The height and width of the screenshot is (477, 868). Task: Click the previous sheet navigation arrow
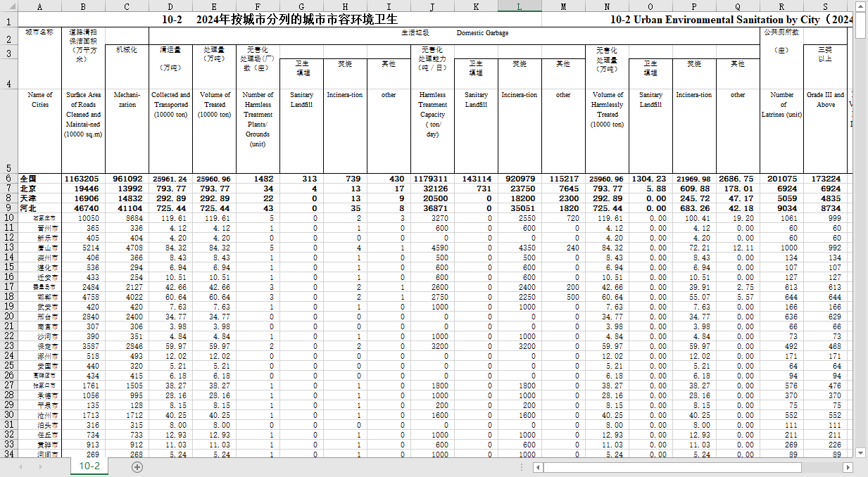point(21,467)
